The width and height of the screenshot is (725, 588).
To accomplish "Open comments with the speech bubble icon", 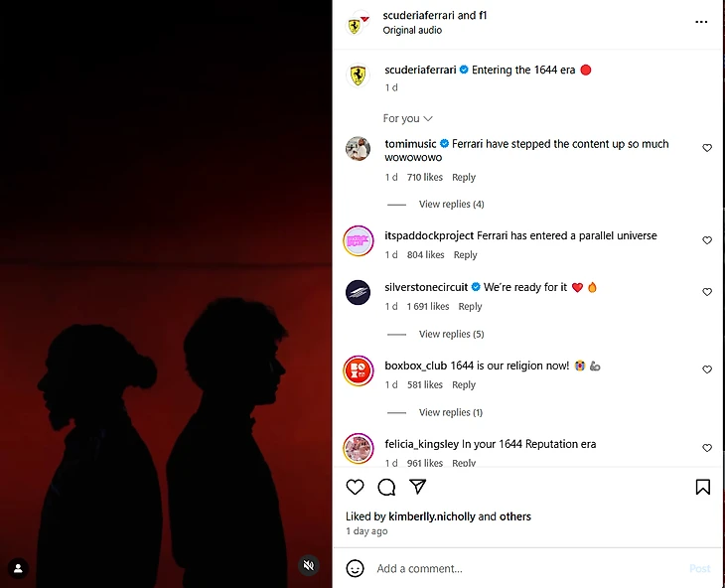I will (x=386, y=487).
